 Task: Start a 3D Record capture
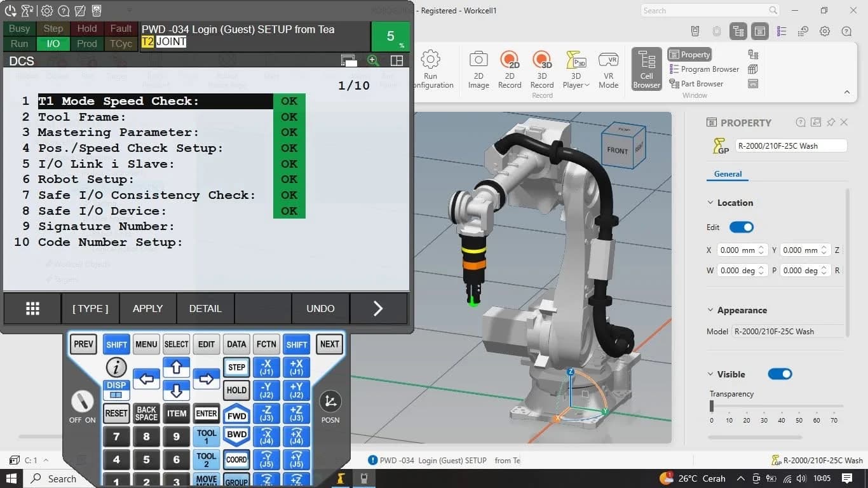click(542, 70)
